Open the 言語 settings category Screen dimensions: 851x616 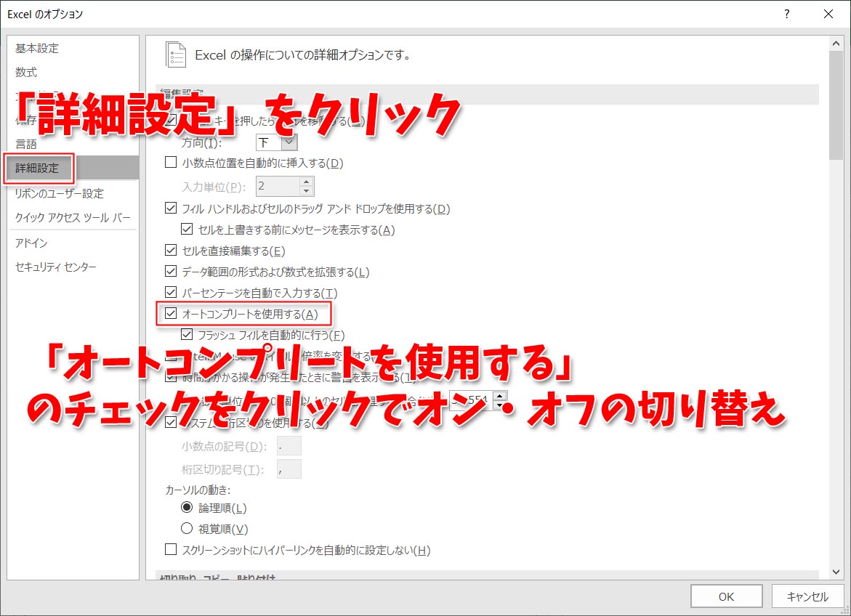point(26,145)
